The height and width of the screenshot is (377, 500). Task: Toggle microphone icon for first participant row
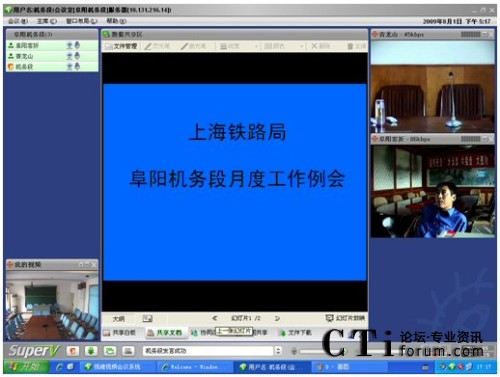click(x=77, y=45)
